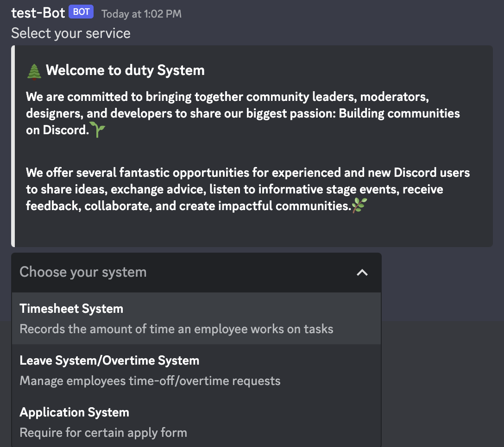
Task: Click the test-Bot username
Action: tap(38, 12)
